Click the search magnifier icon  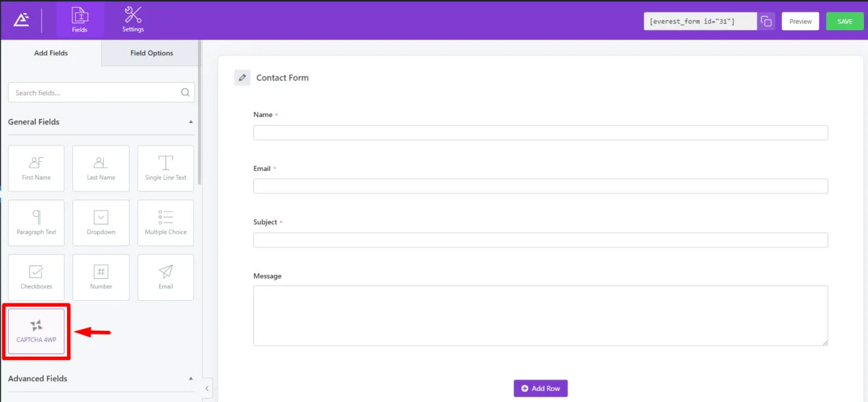point(185,93)
